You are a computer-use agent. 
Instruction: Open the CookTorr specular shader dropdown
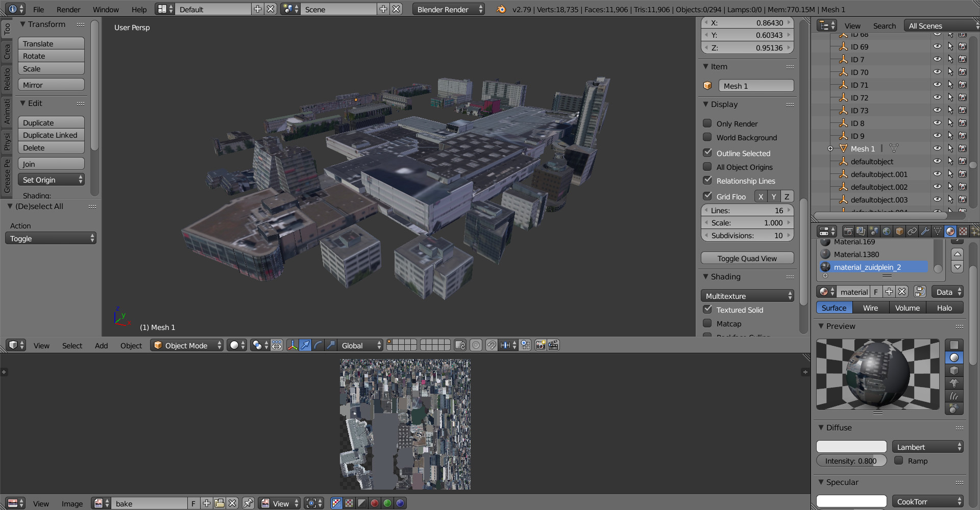(x=928, y=501)
